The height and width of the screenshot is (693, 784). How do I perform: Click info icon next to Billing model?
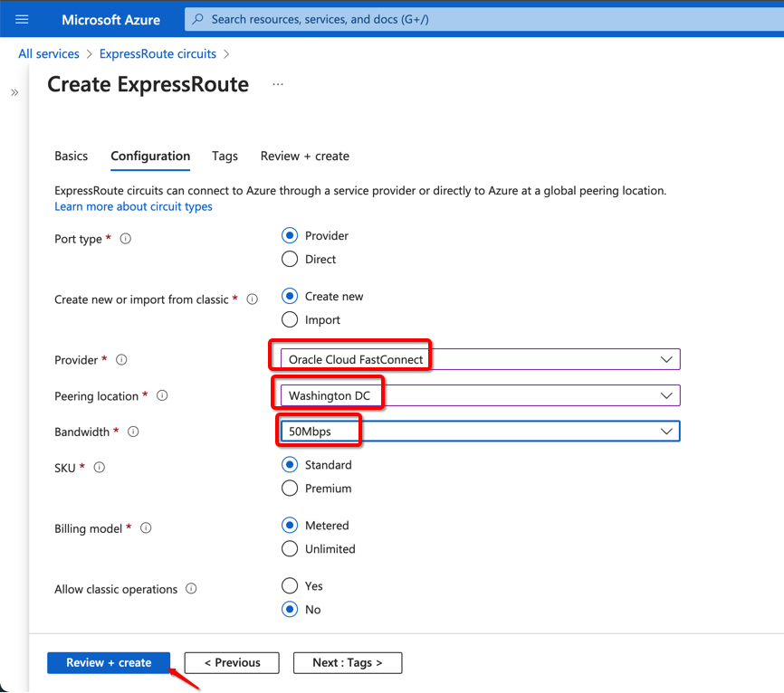click(x=146, y=528)
